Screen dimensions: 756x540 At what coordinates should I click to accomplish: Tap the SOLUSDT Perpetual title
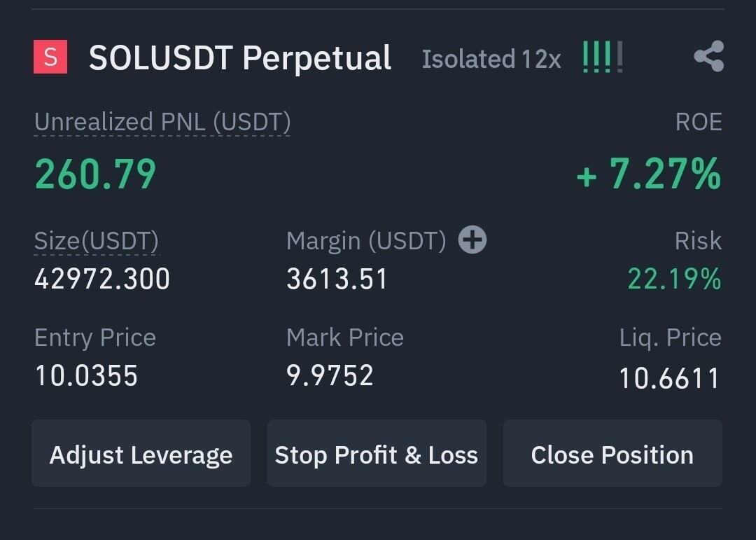pyautogui.click(x=240, y=58)
